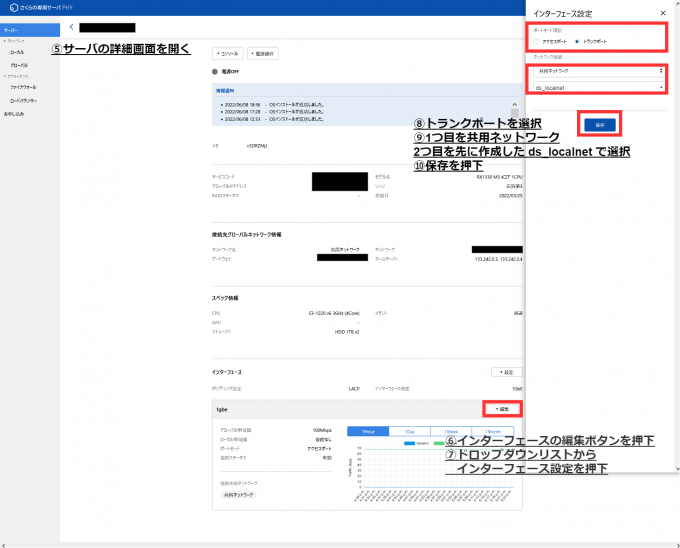The image size is (680, 548).
Task: Open the サーバー sidebar menu item
Action: pos(30,30)
